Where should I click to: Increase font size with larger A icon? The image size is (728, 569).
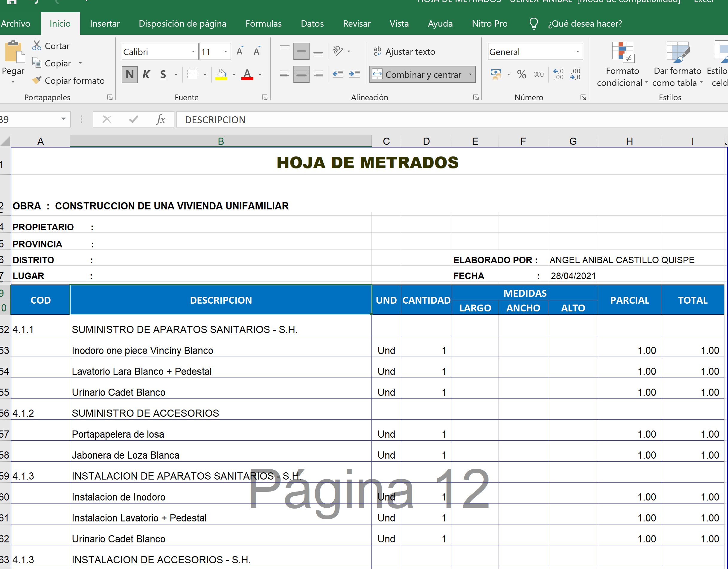pos(240,51)
